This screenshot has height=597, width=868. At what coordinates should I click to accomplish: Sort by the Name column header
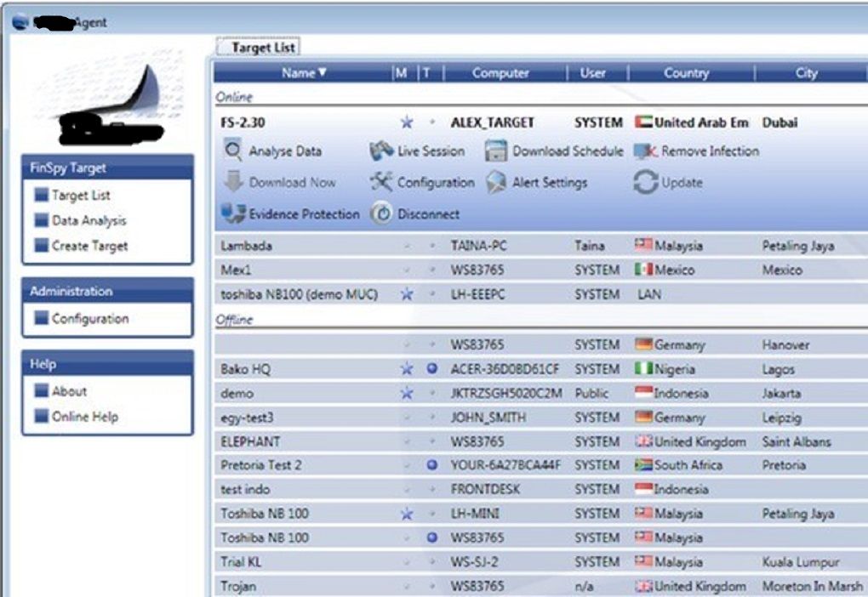[303, 72]
